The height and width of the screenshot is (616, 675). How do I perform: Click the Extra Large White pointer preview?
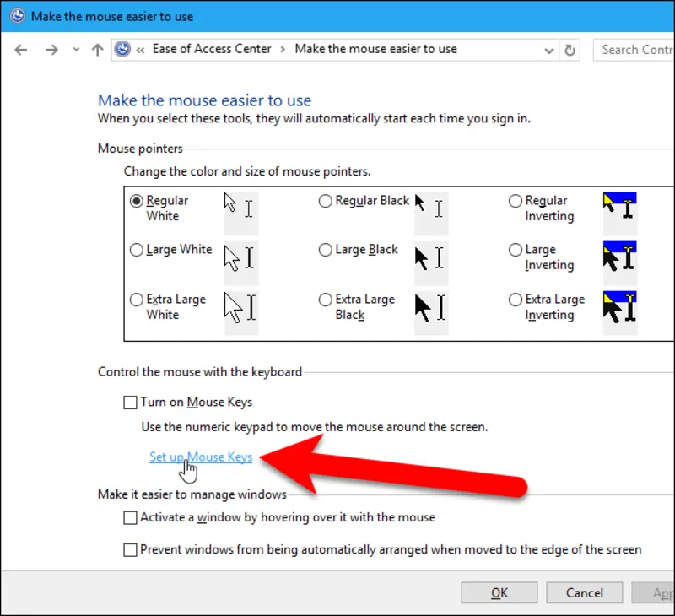[241, 313]
